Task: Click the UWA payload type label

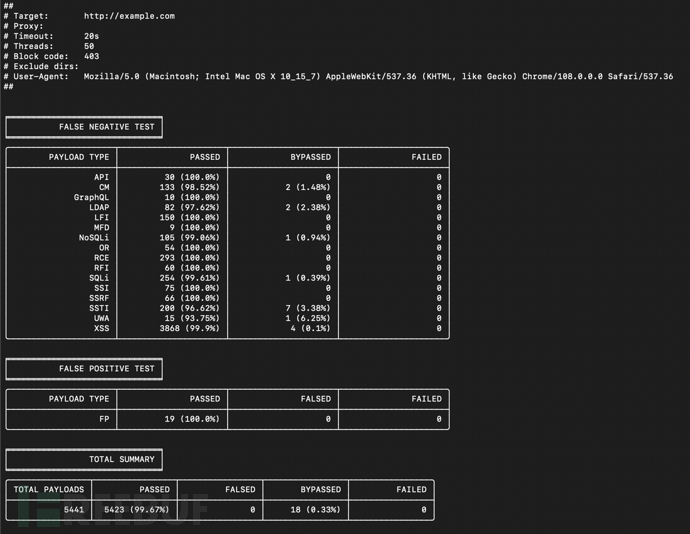Action: pyautogui.click(x=101, y=319)
